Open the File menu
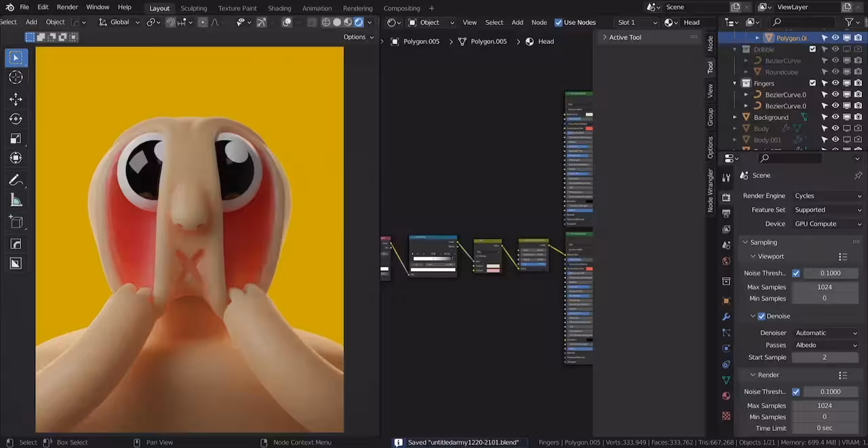The width and height of the screenshot is (868, 448). pos(24,7)
